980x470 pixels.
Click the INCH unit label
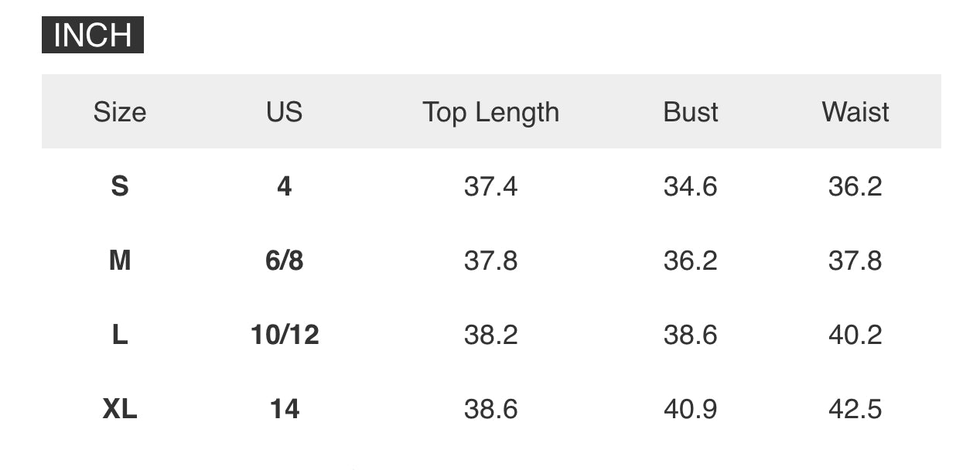(93, 36)
